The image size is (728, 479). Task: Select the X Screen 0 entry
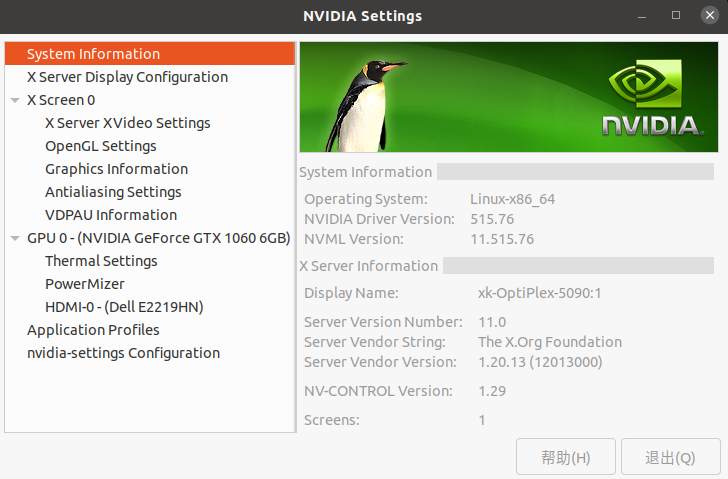click(x=61, y=100)
